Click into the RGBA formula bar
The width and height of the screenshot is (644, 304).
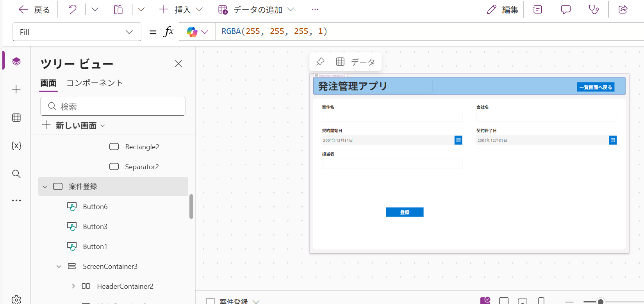430,31
